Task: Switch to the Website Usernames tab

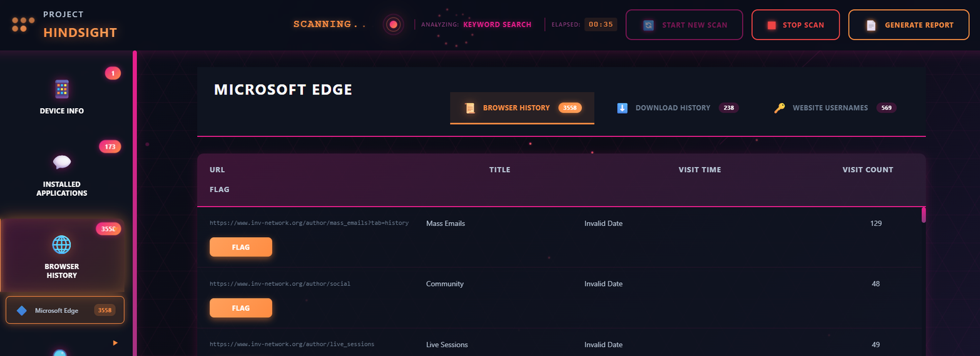Action: pyautogui.click(x=835, y=108)
